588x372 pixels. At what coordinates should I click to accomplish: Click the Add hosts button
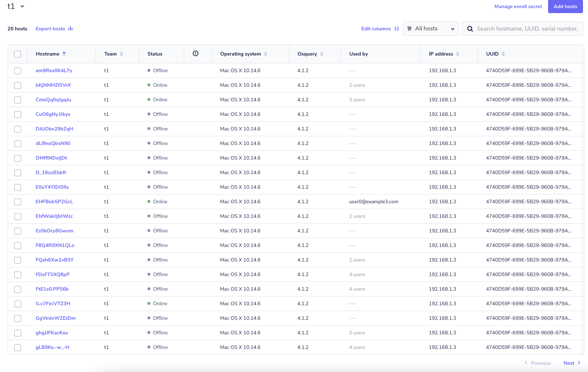point(565,7)
